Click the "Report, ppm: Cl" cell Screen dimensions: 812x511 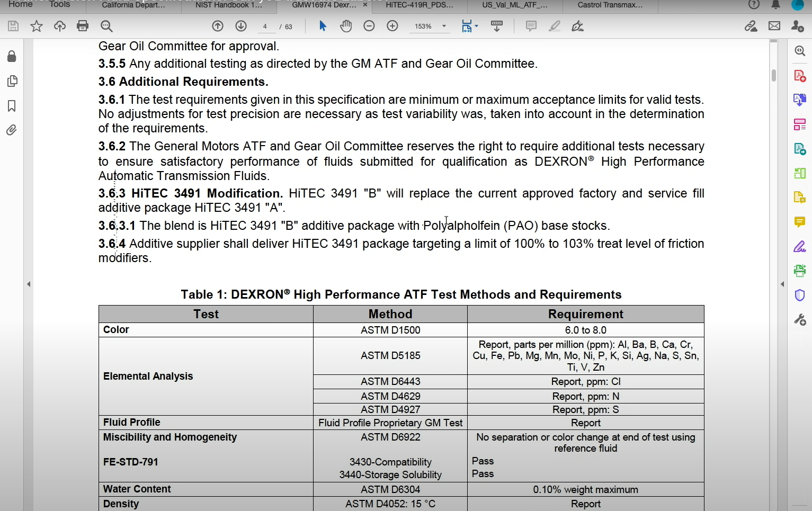point(586,382)
